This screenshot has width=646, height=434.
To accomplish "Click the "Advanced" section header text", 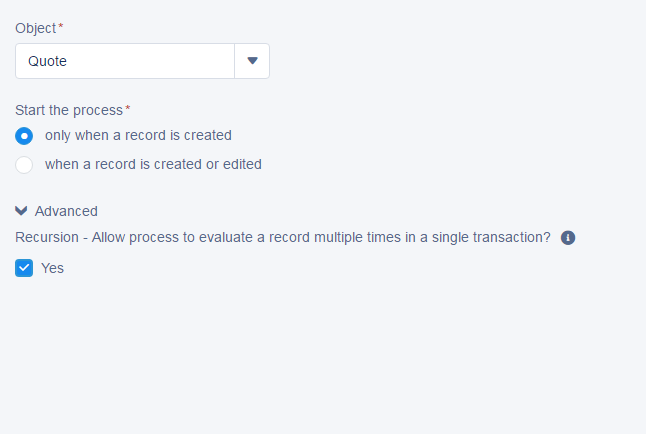I will [x=66, y=211].
